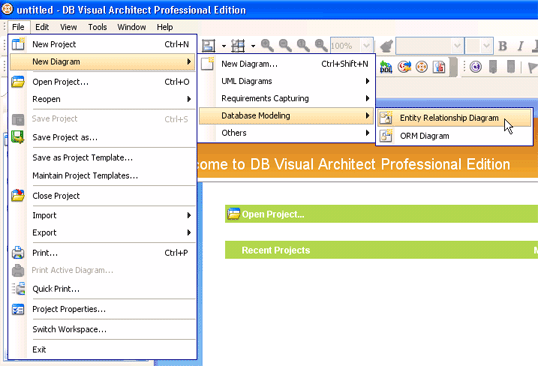Open the zoom percentage 100% dropdown
The height and width of the screenshot is (366, 538).
point(366,46)
